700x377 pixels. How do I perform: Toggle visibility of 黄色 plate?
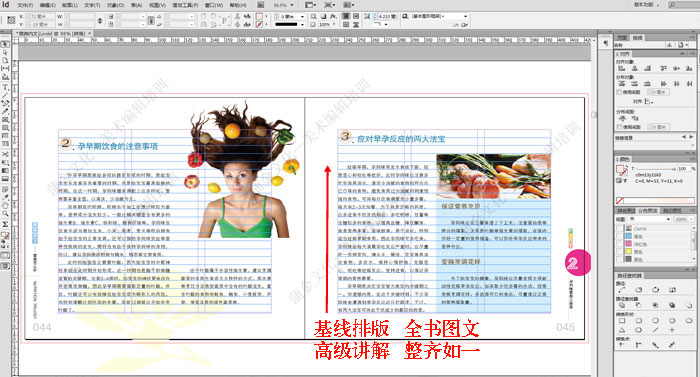pyautogui.click(x=619, y=251)
